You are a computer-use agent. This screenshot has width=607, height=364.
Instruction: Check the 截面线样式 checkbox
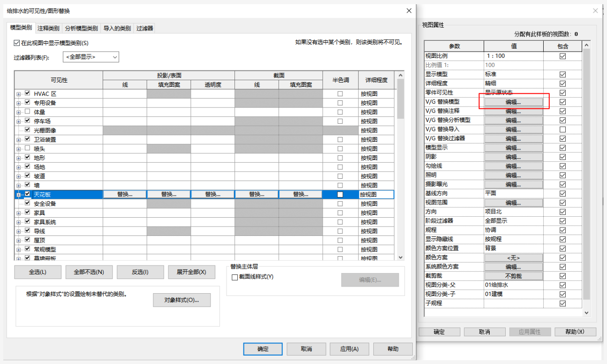(x=235, y=277)
